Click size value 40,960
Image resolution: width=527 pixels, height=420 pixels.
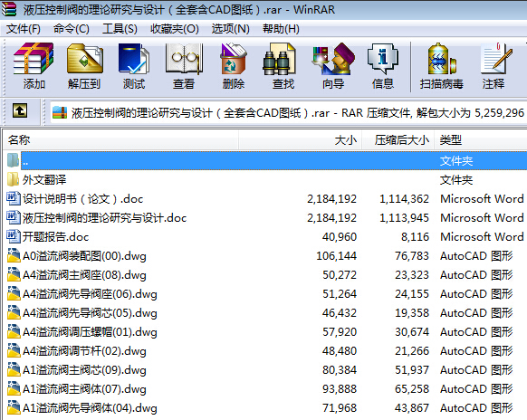[x=340, y=237]
